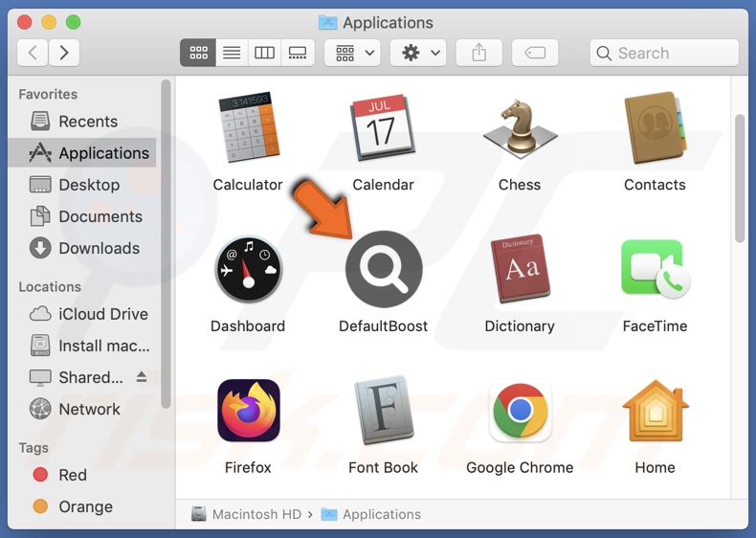Switch to icon view
The image size is (756, 538).
pyautogui.click(x=198, y=53)
